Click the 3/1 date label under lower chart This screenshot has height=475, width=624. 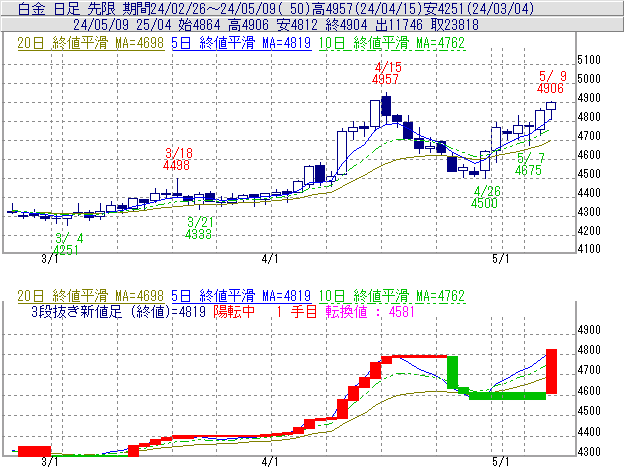[x=50, y=462]
